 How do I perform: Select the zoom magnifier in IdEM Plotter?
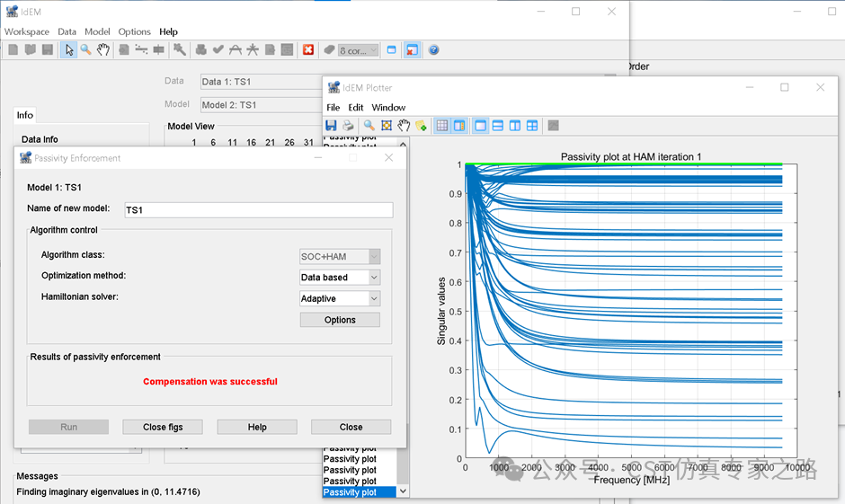369,126
